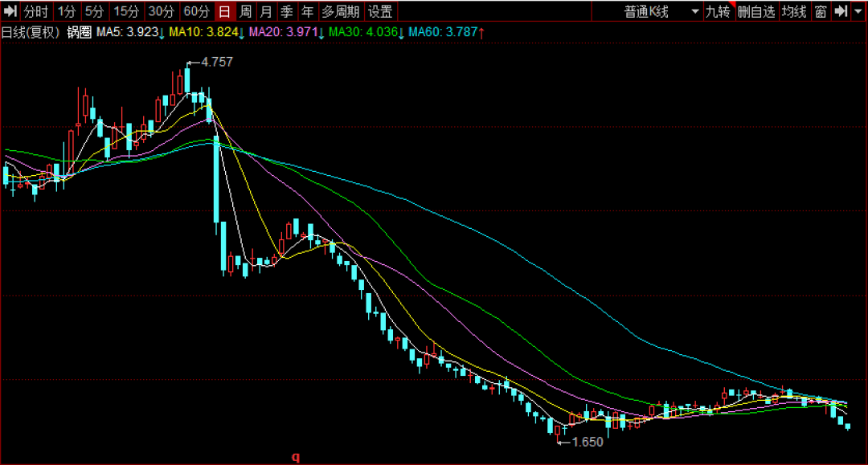Viewport: 868px width, 465px height.
Task: Select the 60分 period tab
Action: 197,11
